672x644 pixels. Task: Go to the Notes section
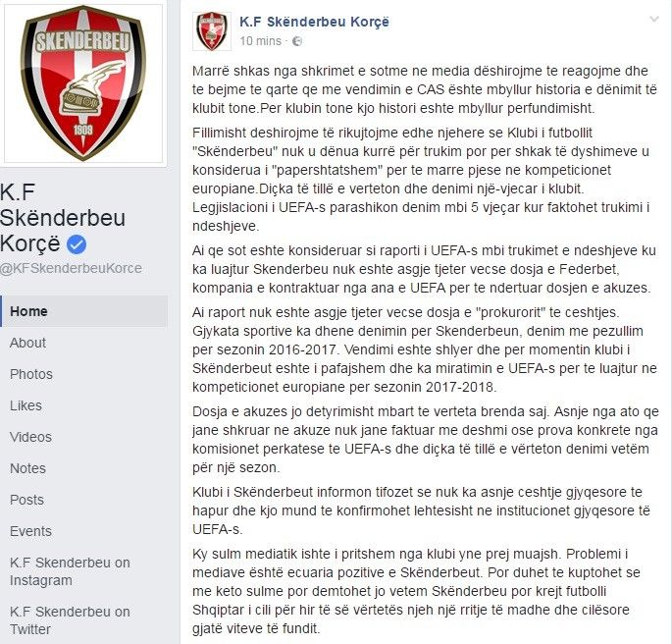click(x=27, y=468)
